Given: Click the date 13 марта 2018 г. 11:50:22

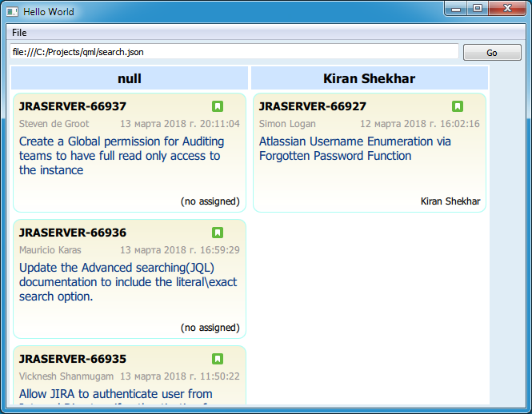Looking at the screenshot, I should coord(180,376).
